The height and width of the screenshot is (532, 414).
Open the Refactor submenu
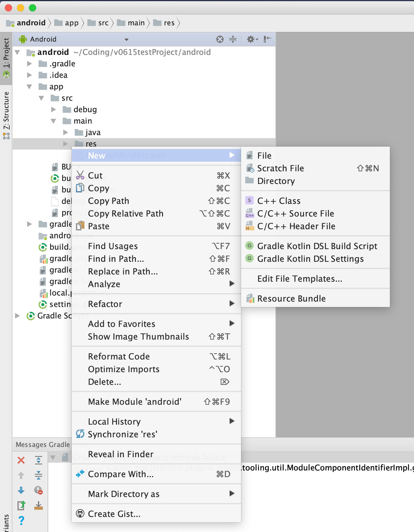coord(156,304)
